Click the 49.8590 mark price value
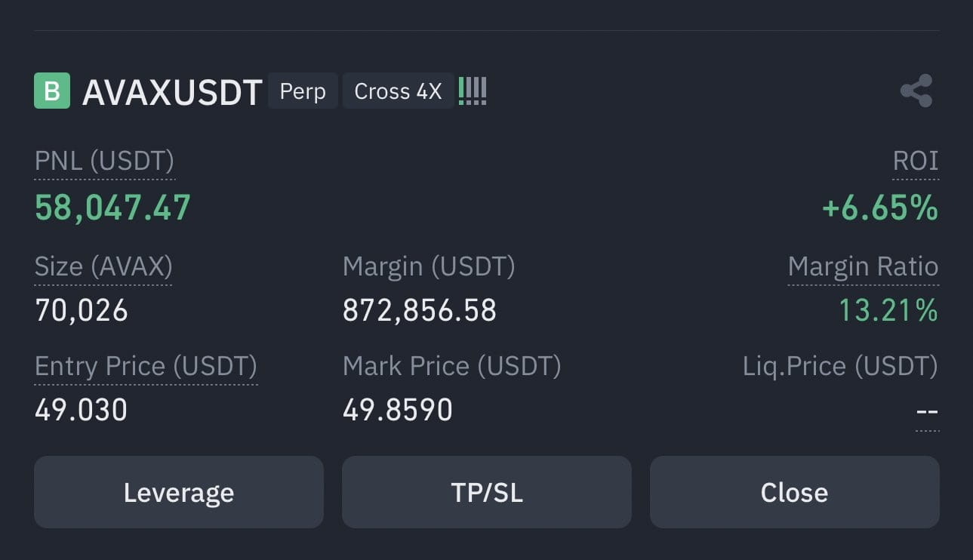Image resolution: width=973 pixels, height=560 pixels. 398,410
